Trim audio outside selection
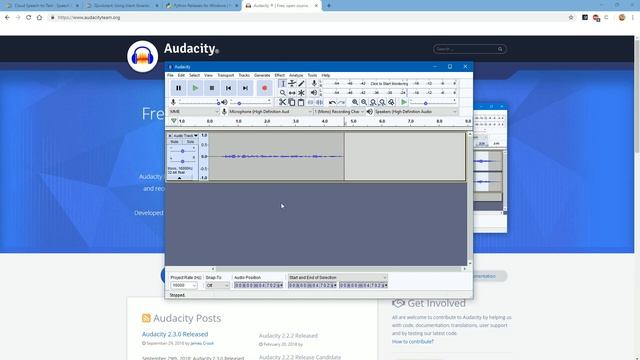This screenshot has height=360, width=640. click(311, 102)
